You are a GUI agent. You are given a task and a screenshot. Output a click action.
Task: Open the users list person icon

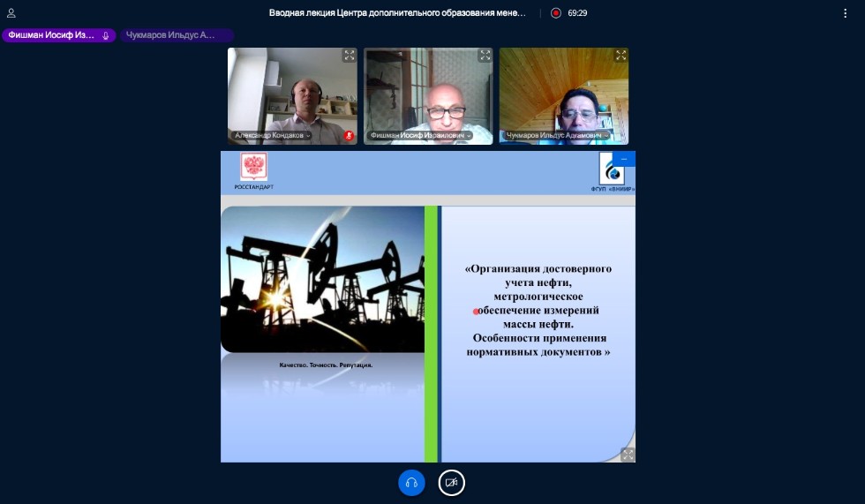click(x=11, y=13)
